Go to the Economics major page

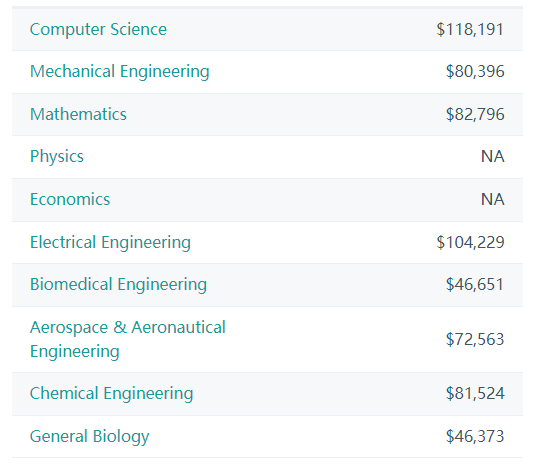pyautogui.click(x=70, y=199)
